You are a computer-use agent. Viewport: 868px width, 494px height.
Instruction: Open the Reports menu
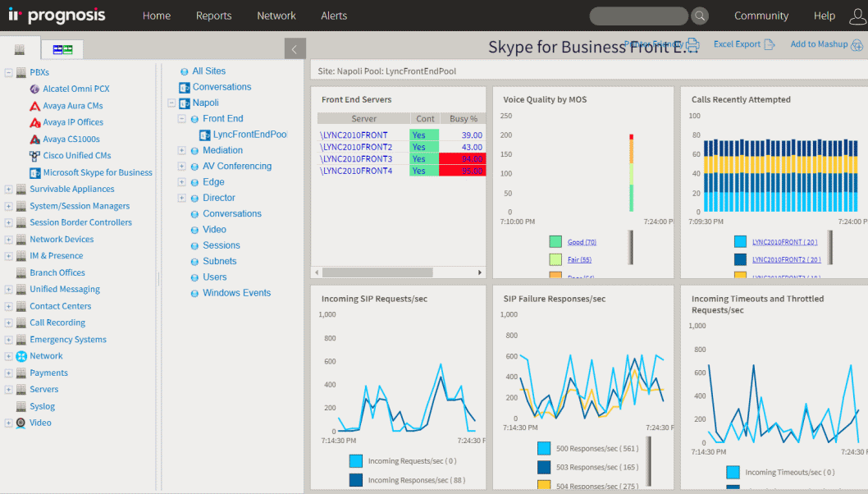coord(213,16)
